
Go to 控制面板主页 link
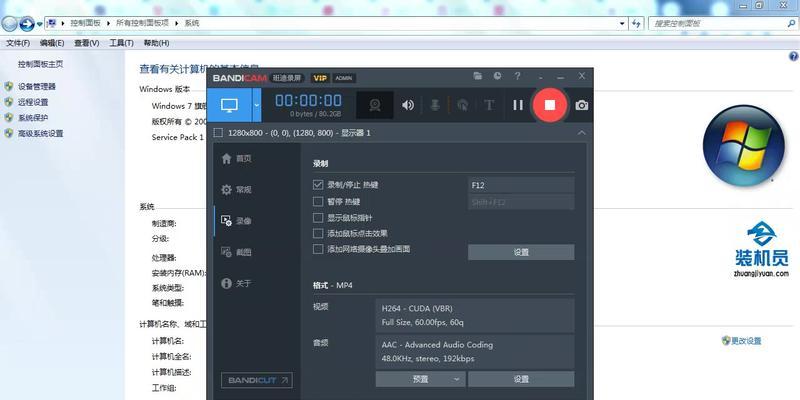point(41,64)
